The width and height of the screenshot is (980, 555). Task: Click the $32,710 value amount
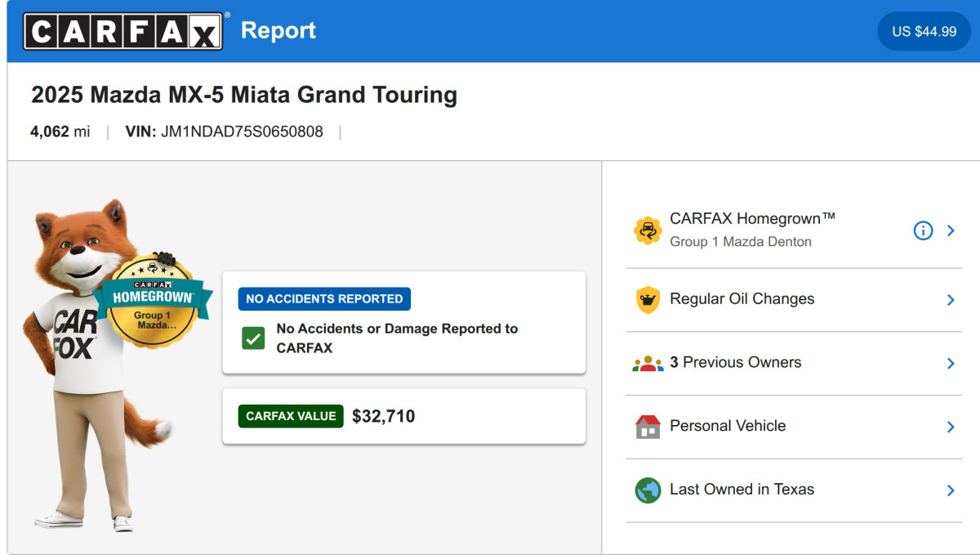(x=384, y=416)
